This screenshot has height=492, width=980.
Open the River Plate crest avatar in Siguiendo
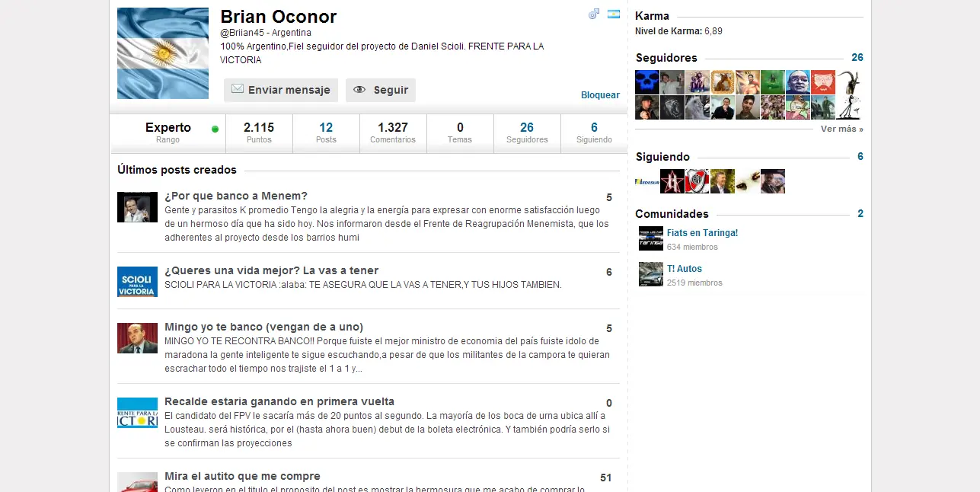click(x=697, y=181)
